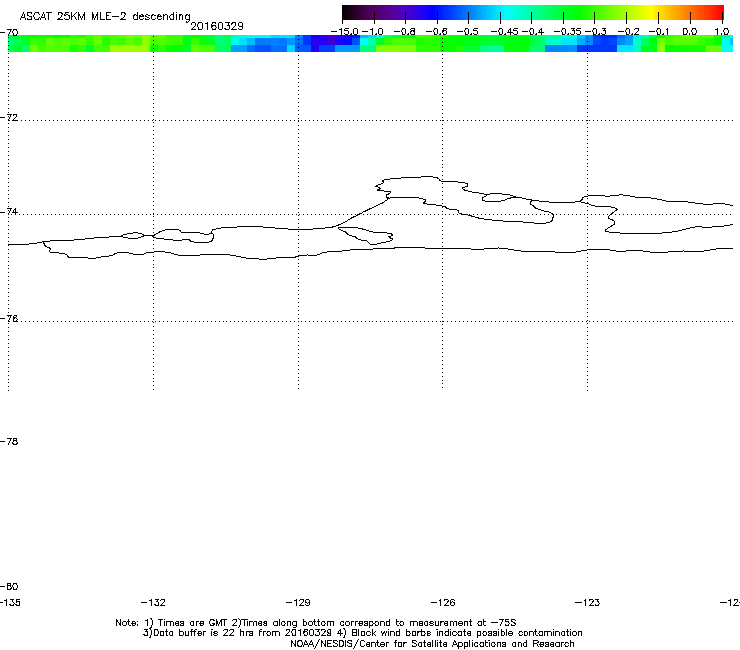Click the -15.0 color scale label
The image size is (740, 650).
pos(345,32)
